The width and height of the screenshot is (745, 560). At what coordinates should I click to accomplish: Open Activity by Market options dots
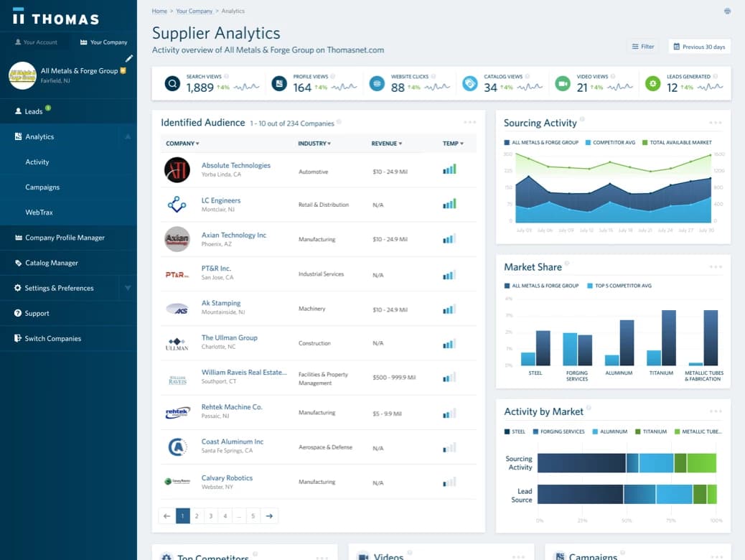click(715, 411)
